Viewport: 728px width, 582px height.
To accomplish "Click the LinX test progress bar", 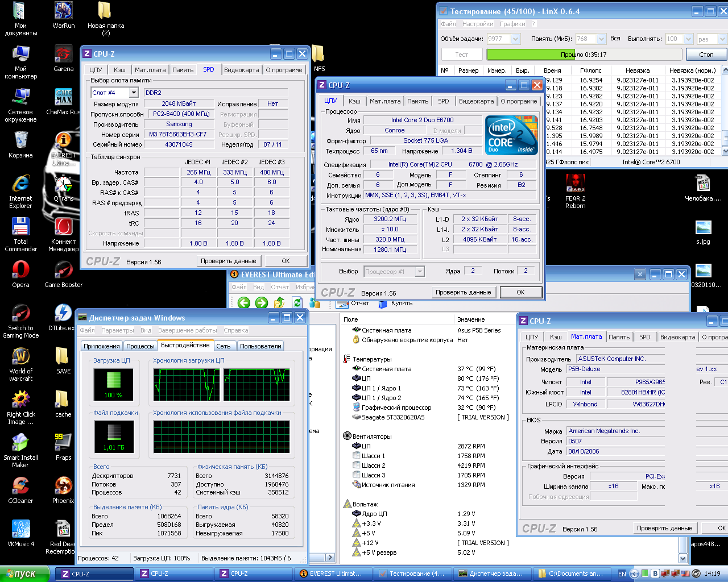I will click(585, 55).
